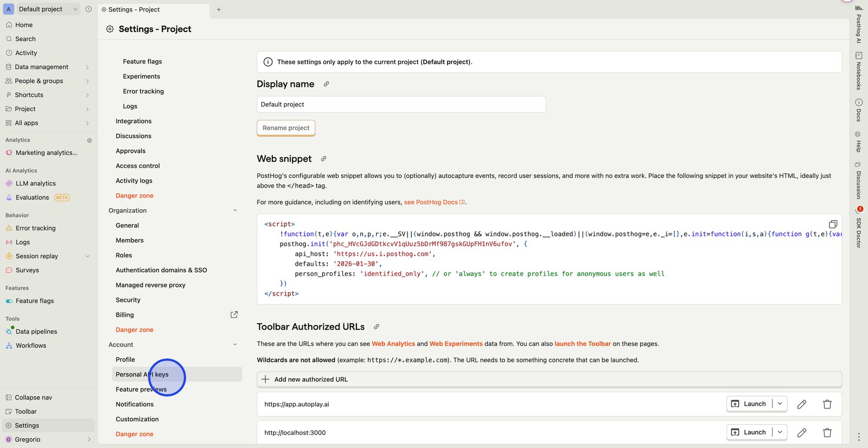868x448 pixels.
Task: Click the Rename project button
Action: [286, 128]
